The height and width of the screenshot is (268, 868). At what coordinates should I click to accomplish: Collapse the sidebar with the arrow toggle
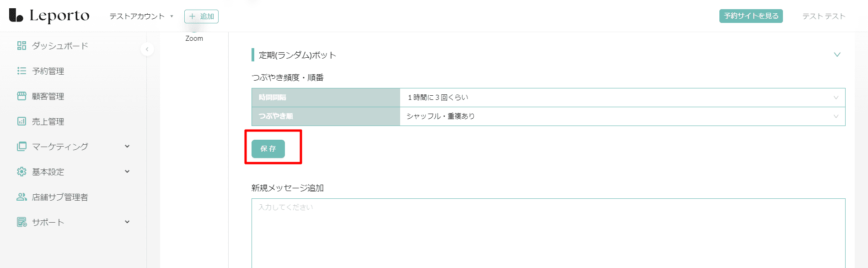(147, 49)
